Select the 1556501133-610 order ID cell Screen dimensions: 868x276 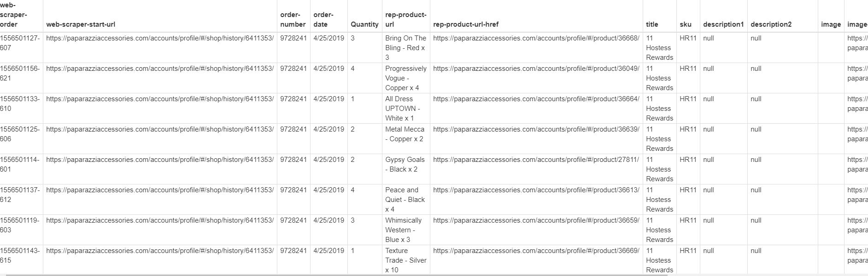(x=20, y=103)
